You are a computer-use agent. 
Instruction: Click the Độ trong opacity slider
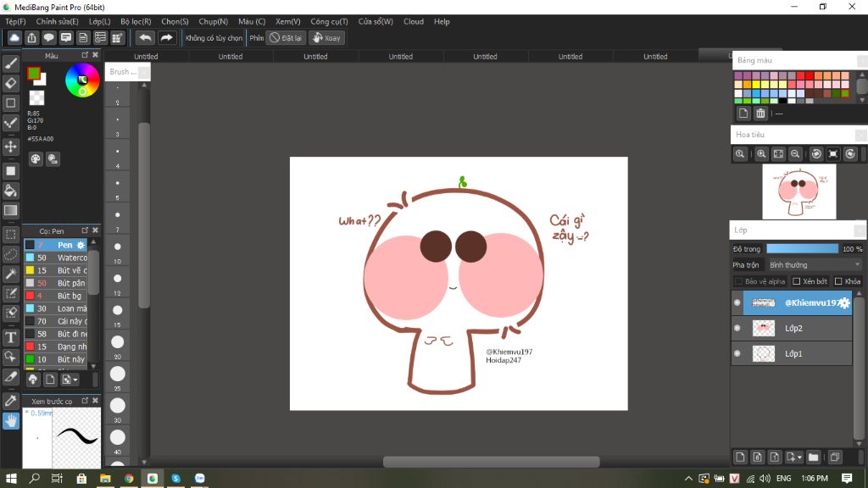pyautogui.click(x=802, y=249)
